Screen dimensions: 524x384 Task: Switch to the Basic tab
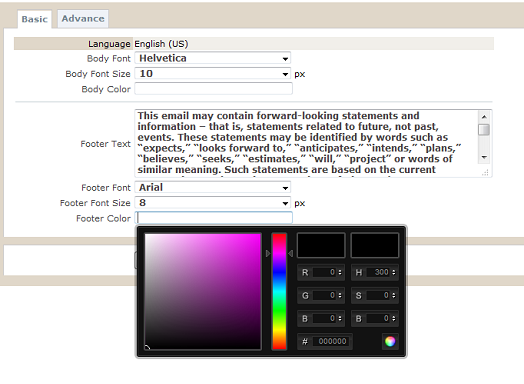34,19
